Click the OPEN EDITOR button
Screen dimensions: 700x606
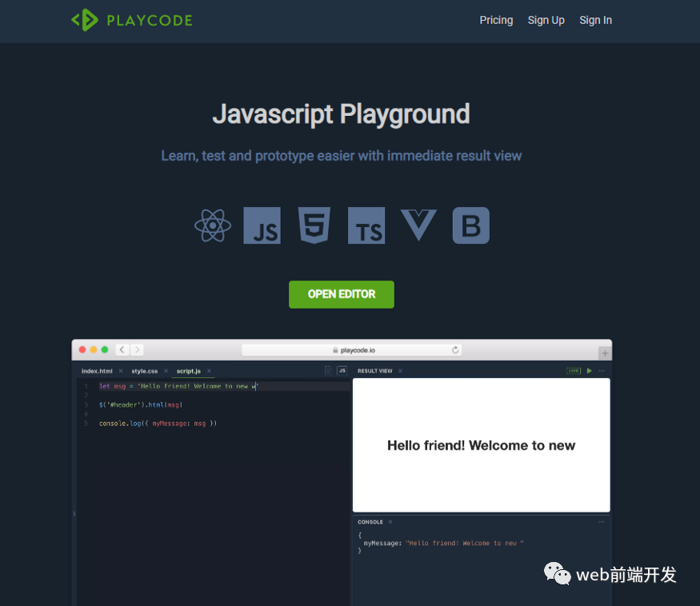[342, 294]
